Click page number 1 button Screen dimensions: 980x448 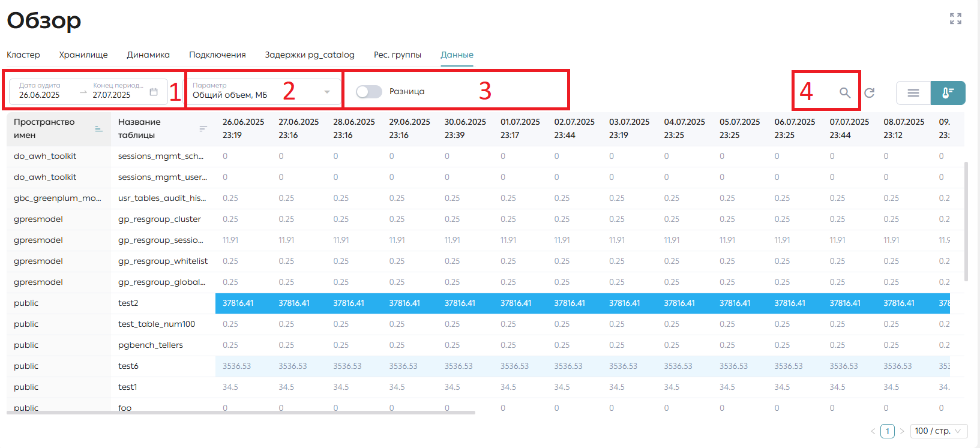click(x=888, y=431)
